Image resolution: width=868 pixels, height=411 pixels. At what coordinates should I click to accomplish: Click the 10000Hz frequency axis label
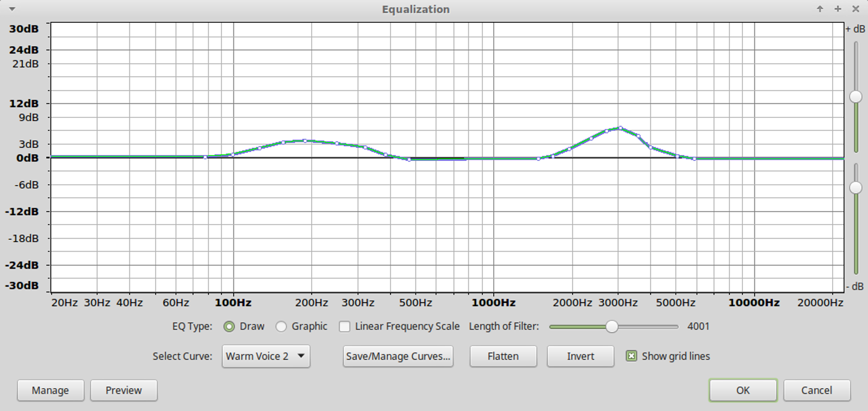(x=754, y=303)
